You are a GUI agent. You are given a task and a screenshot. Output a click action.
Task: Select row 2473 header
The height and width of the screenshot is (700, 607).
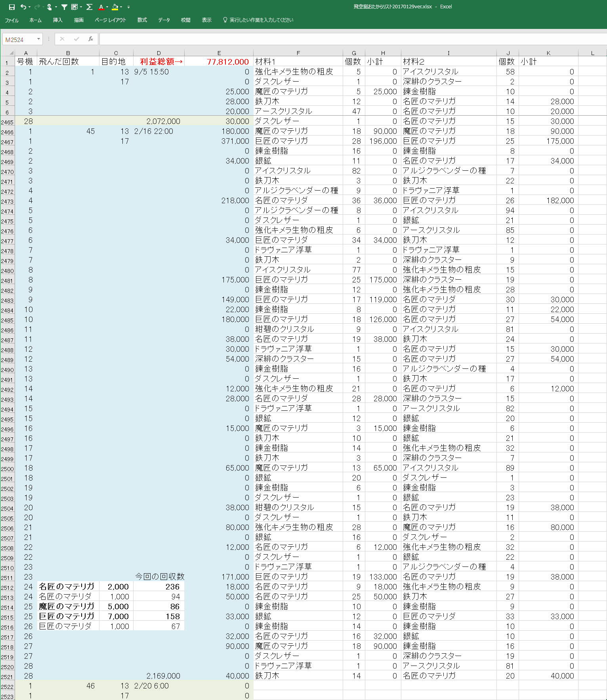(7, 201)
